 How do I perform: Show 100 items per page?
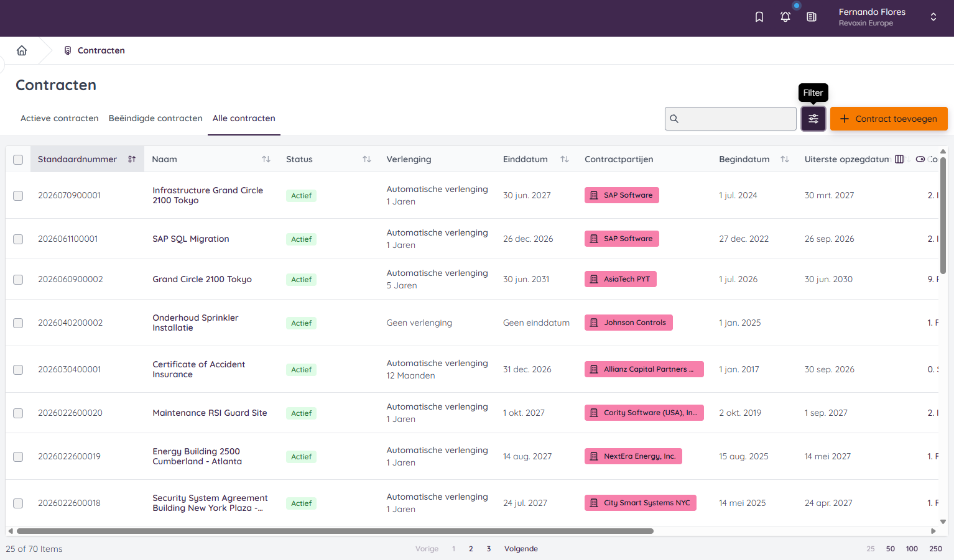(912, 549)
